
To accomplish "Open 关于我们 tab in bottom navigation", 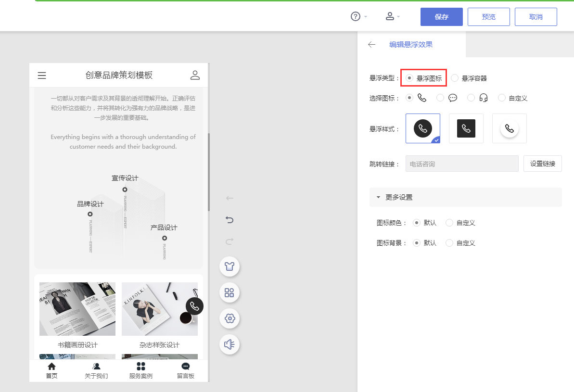I will click(x=96, y=370).
